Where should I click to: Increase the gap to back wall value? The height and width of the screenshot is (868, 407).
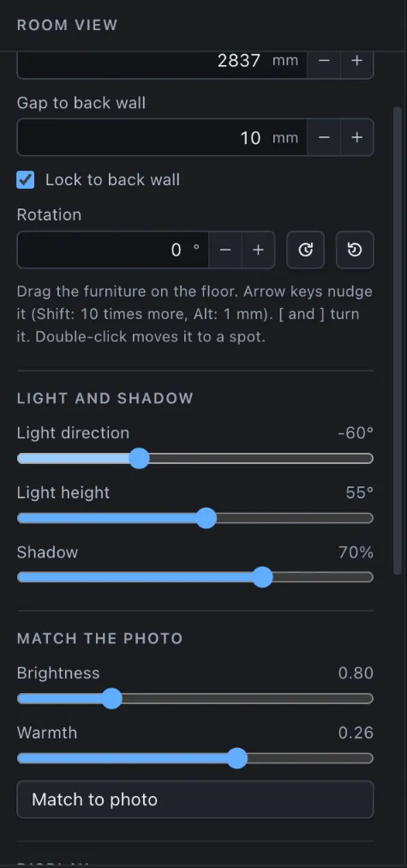coord(357,137)
